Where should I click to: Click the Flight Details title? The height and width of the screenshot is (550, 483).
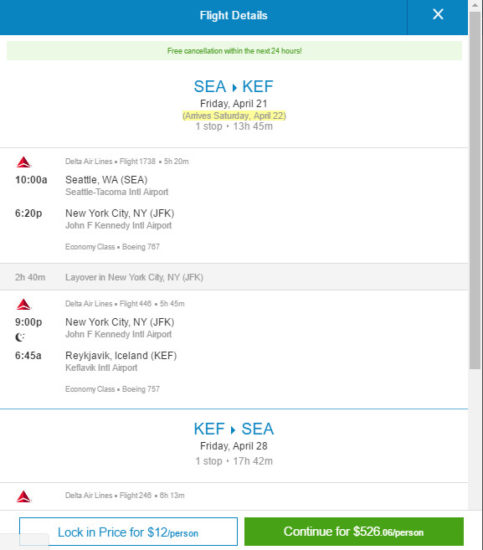(x=234, y=15)
